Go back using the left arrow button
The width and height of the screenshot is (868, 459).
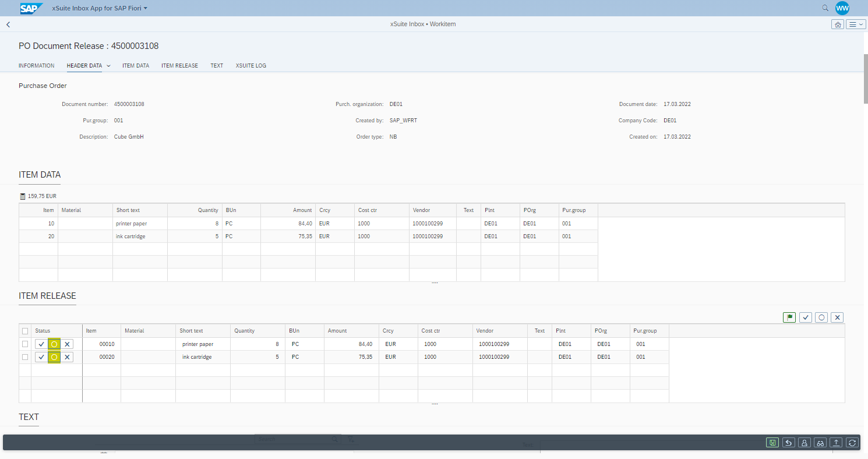tap(8, 24)
